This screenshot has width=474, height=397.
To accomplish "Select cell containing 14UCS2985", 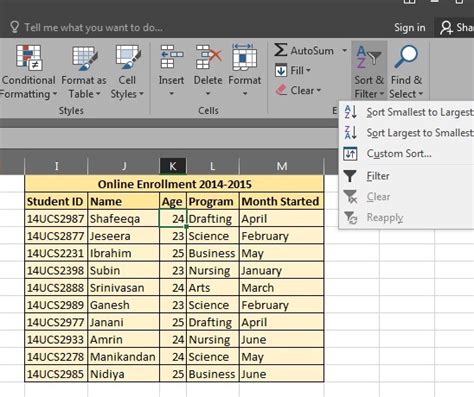I will (56, 374).
